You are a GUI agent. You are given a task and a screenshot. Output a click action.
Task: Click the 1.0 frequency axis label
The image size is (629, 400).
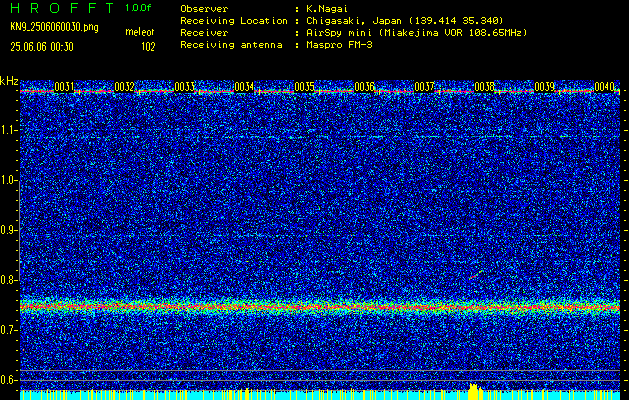8,181
